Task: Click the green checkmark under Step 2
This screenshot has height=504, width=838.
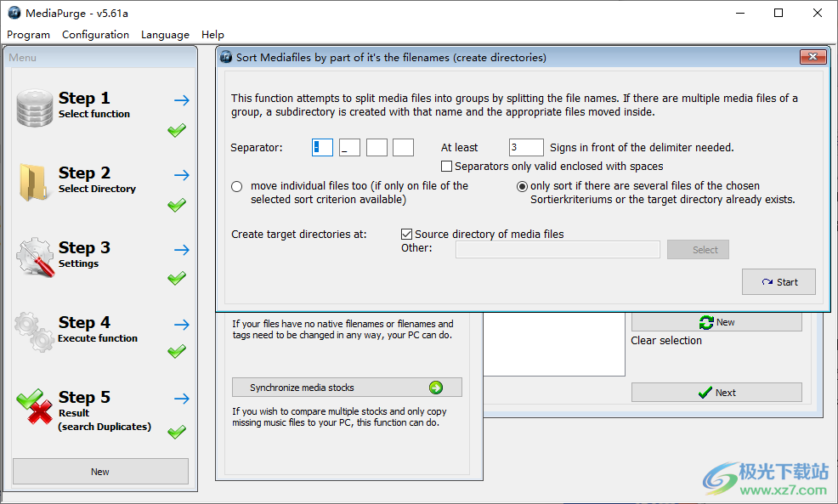Action: pos(177,205)
